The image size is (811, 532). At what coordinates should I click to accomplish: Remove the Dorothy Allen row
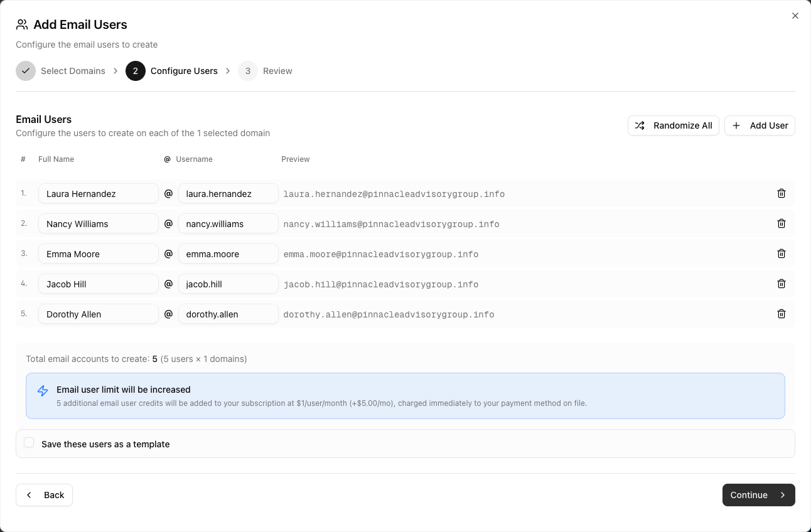coord(781,314)
